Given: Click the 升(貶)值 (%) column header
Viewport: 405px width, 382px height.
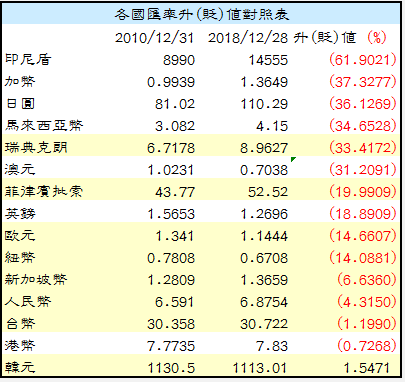Looking at the screenshot, I should pos(340,37).
